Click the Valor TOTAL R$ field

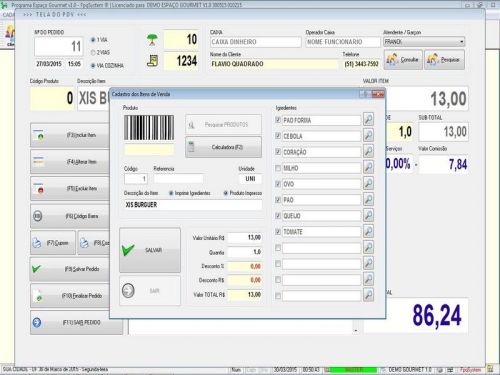point(245,295)
